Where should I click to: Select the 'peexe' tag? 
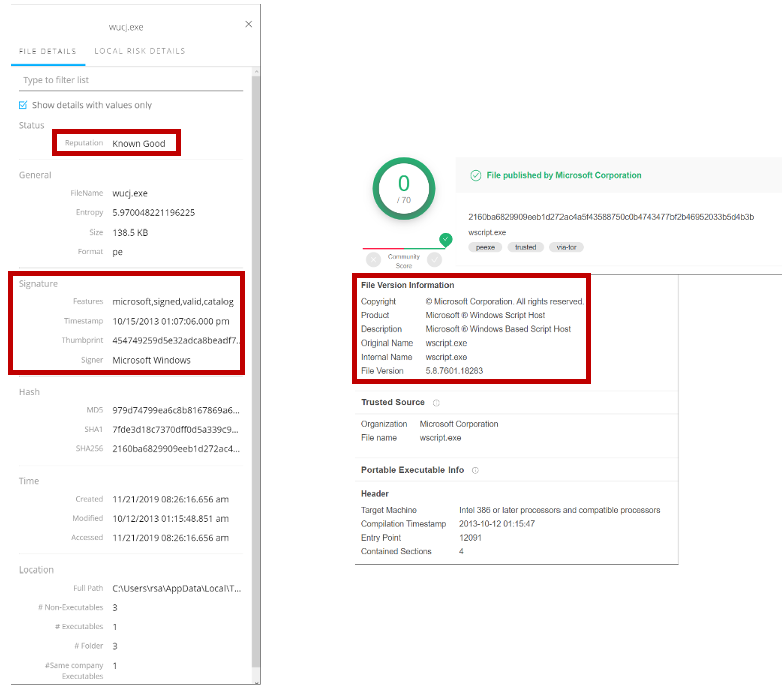(x=485, y=247)
